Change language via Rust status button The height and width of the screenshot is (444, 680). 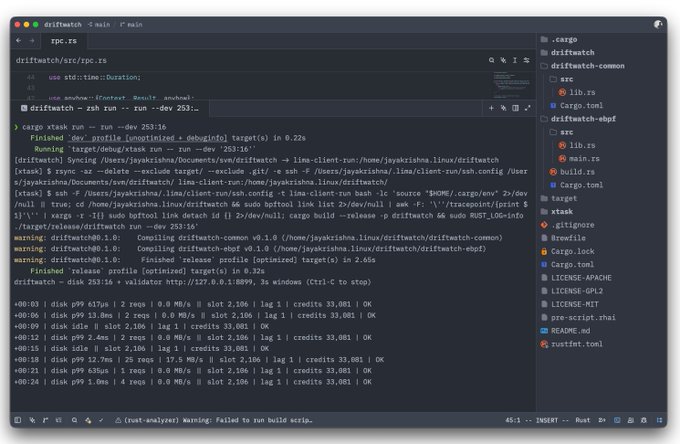583,420
